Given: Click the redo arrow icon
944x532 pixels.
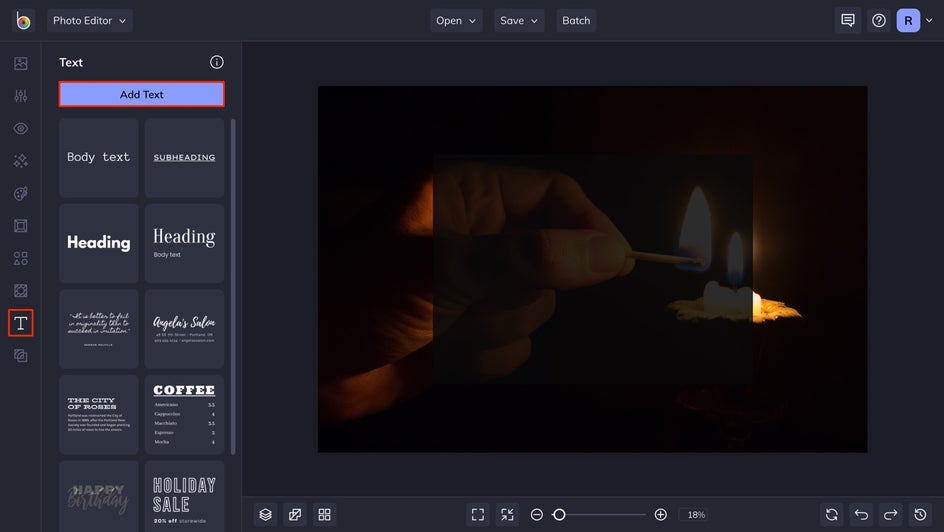Looking at the screenshot, I should click(x=891, y=515).
